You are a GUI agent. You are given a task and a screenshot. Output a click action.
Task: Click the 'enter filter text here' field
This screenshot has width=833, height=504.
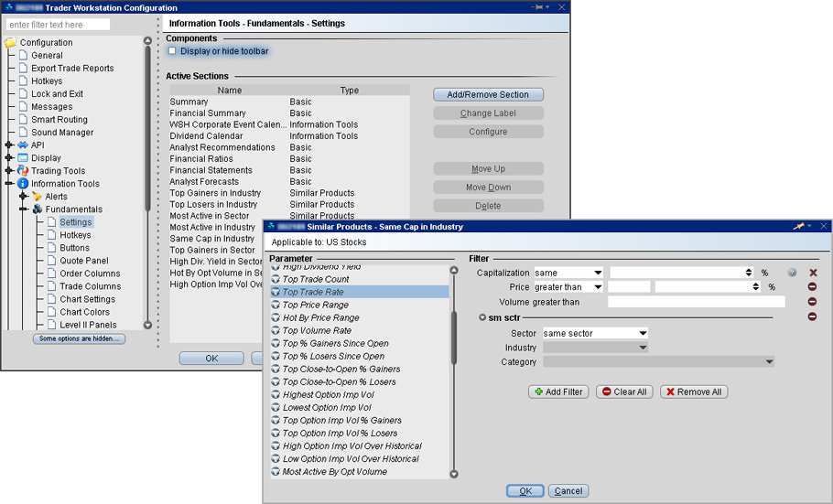[x=58, y=25]
